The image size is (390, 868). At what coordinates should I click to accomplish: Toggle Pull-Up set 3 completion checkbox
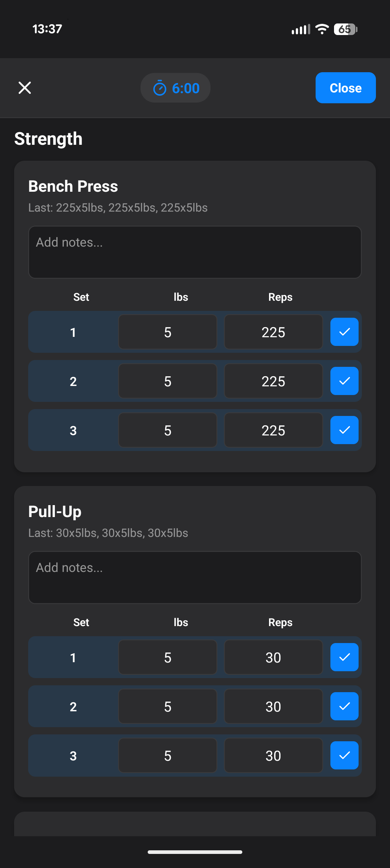click(344, 755)
